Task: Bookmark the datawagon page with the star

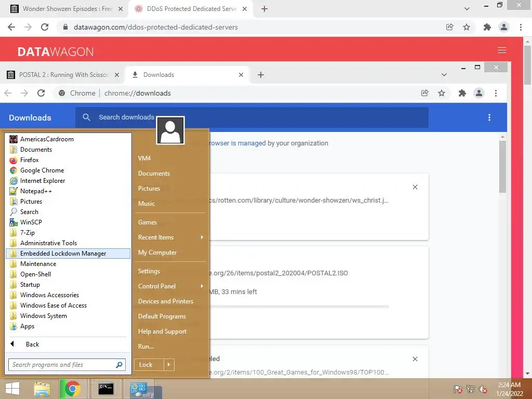Action: click(467, 27)
